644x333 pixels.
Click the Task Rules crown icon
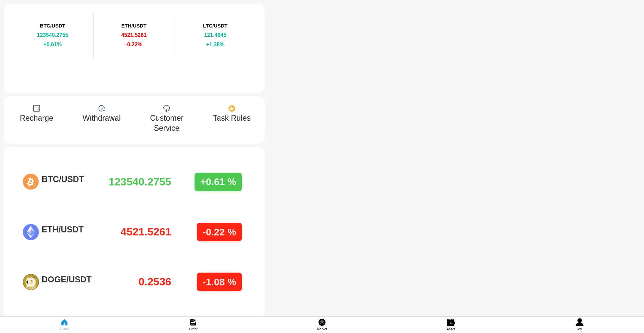point(232,108)
